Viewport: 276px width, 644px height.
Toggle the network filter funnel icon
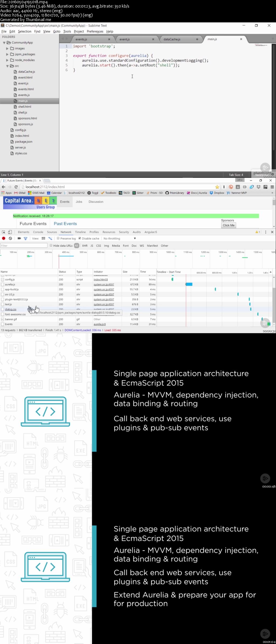click(x=26, y=238)
